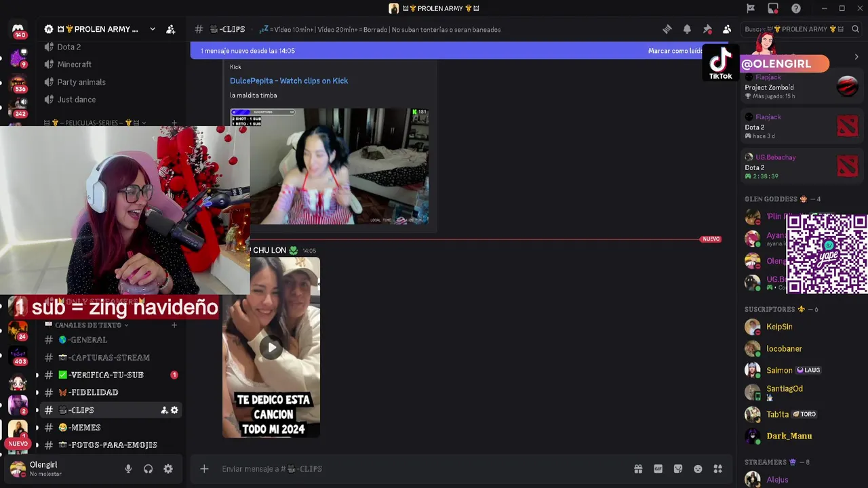The image size is (868, 488).
Task: Toggle microphone mute
Action: tap(128, 469)
